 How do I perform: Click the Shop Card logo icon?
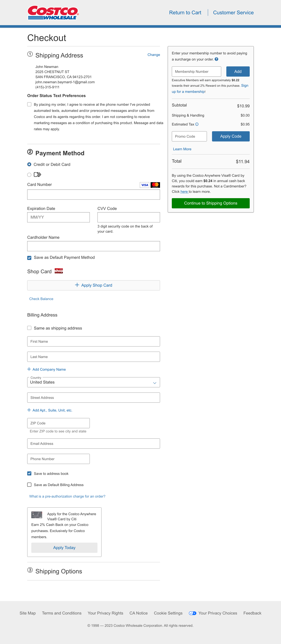[58, 271]
